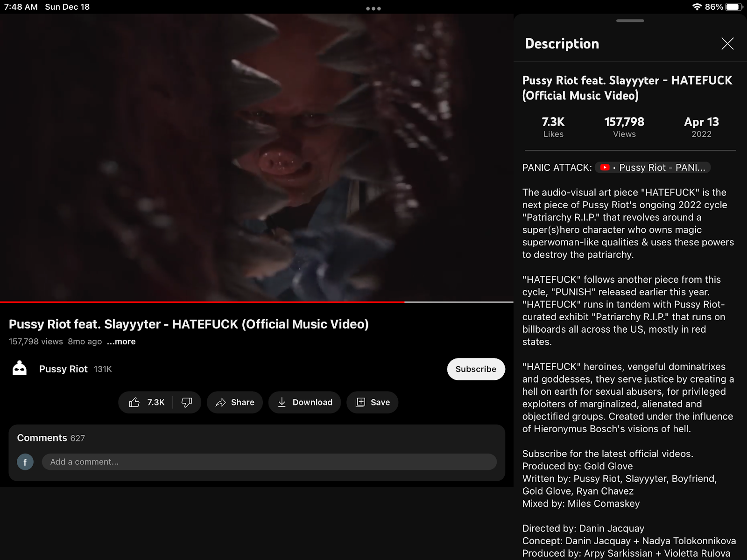This screenshot has height=560, width=747.
Task: Tap the Wi-Fi status icon
Action: tap(697, 7)
